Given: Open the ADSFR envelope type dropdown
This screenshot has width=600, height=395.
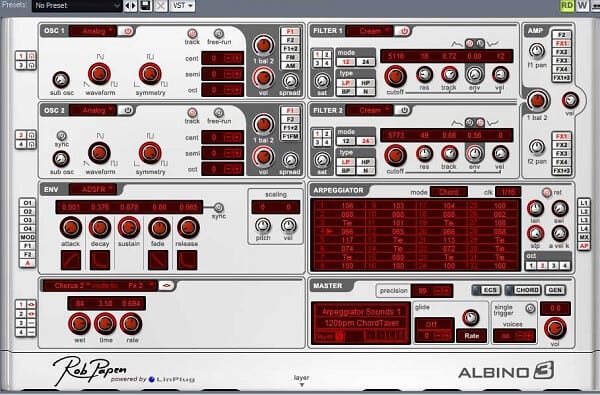Looking at the screenshot, I should pyautogui.click(x=93, y=189).
